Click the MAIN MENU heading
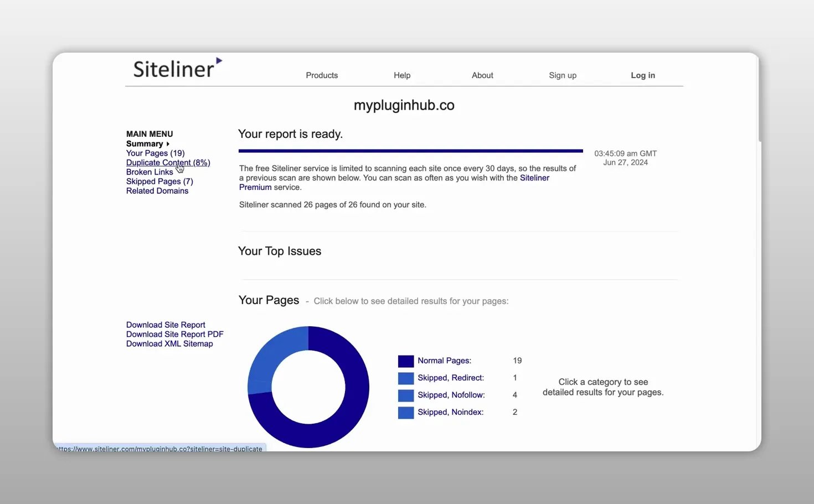Screen dimensions: 814x504 [150, 134]
